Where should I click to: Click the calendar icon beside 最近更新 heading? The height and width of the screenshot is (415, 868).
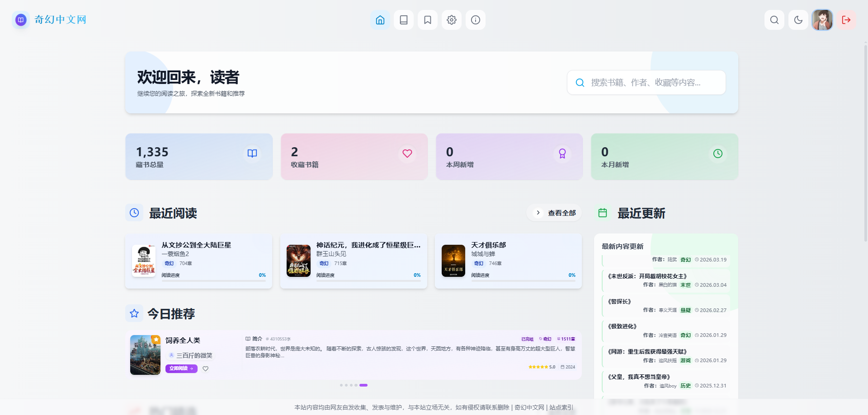tap(603, 213)
